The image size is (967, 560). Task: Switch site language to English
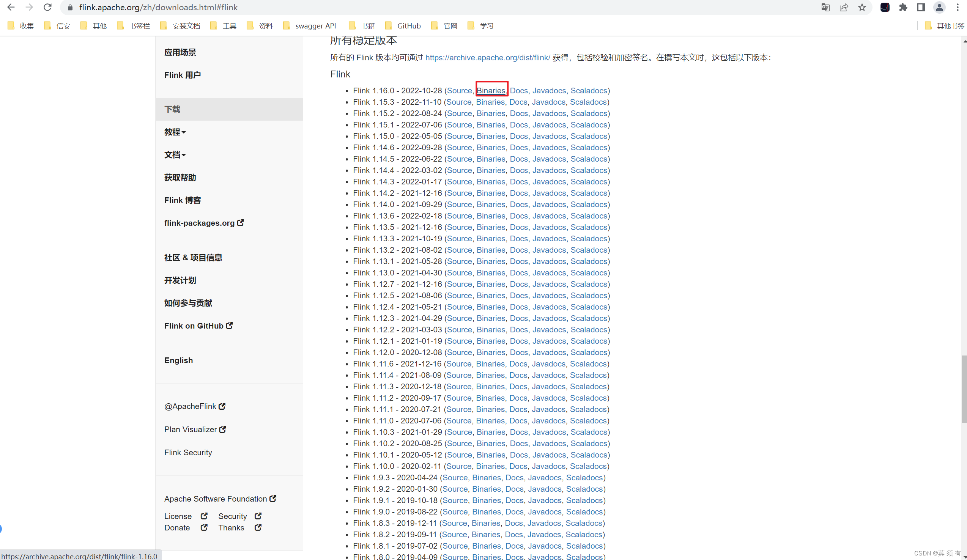(178, 360)
